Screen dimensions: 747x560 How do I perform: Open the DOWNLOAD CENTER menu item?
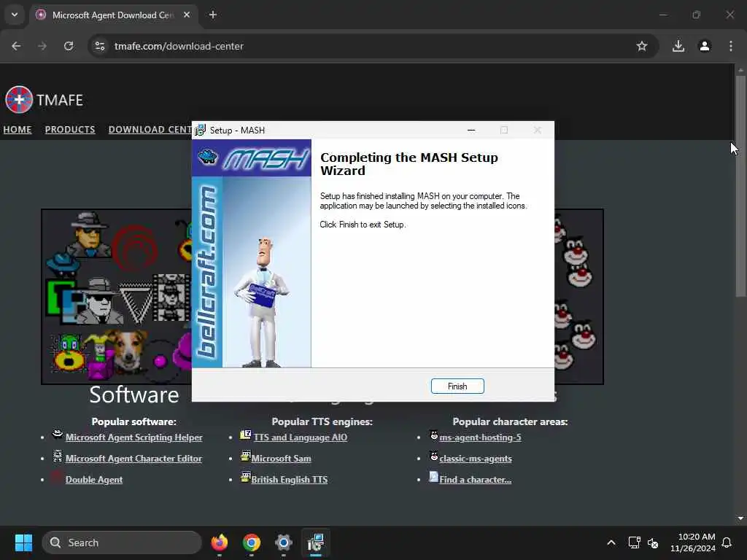(150, 130)
